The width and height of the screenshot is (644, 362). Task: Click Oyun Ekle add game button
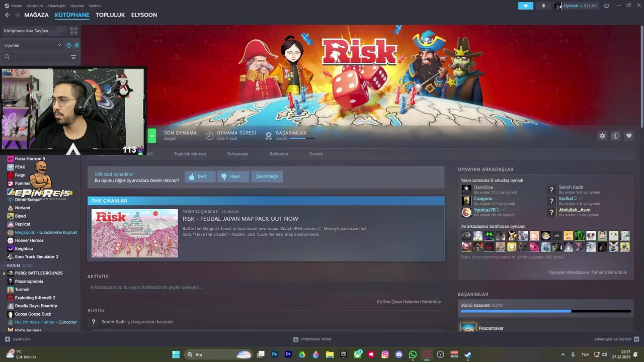click(x=18, y=339)
